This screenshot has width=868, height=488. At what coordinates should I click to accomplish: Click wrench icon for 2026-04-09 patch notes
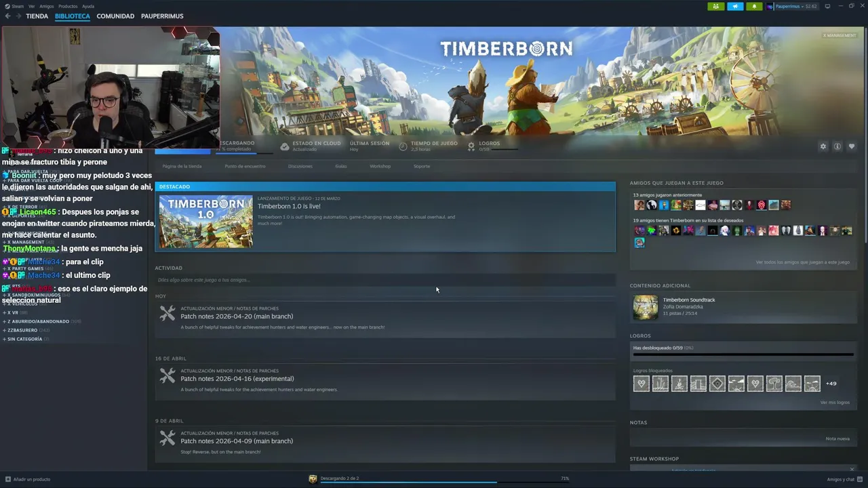click(167, 438)
